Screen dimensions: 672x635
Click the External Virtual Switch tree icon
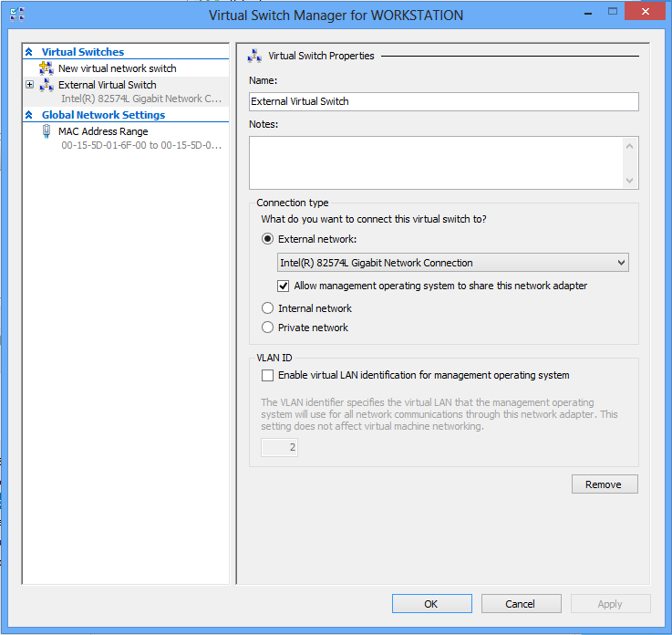coord(47,85)
